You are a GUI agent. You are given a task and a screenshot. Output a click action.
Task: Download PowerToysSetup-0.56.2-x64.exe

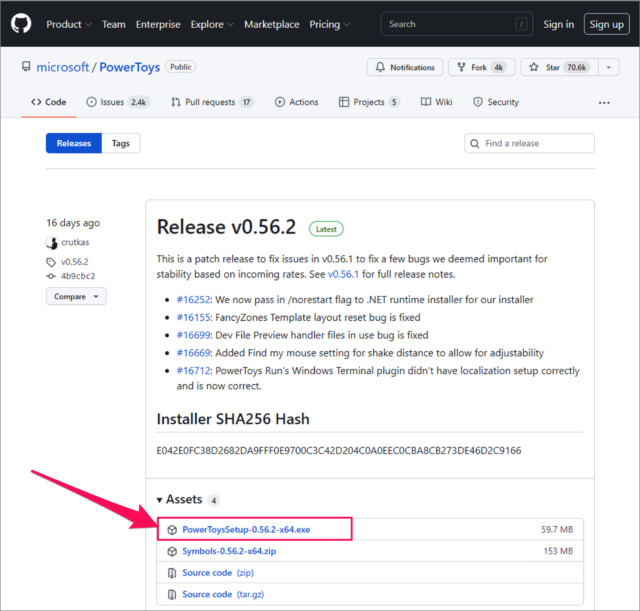(246, 528)
